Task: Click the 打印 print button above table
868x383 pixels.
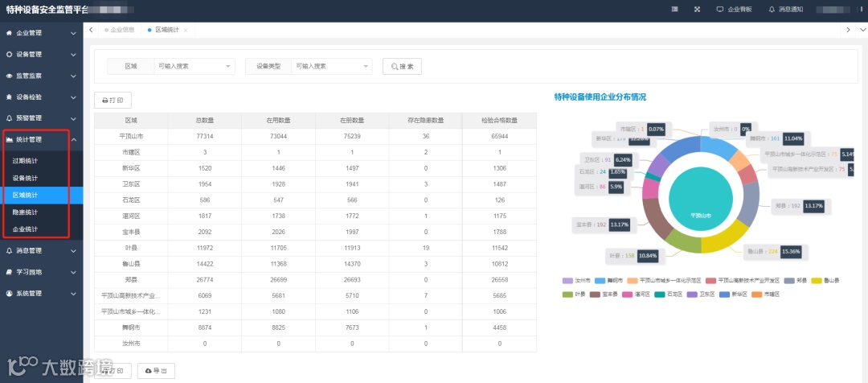Action: pos(113,101)
